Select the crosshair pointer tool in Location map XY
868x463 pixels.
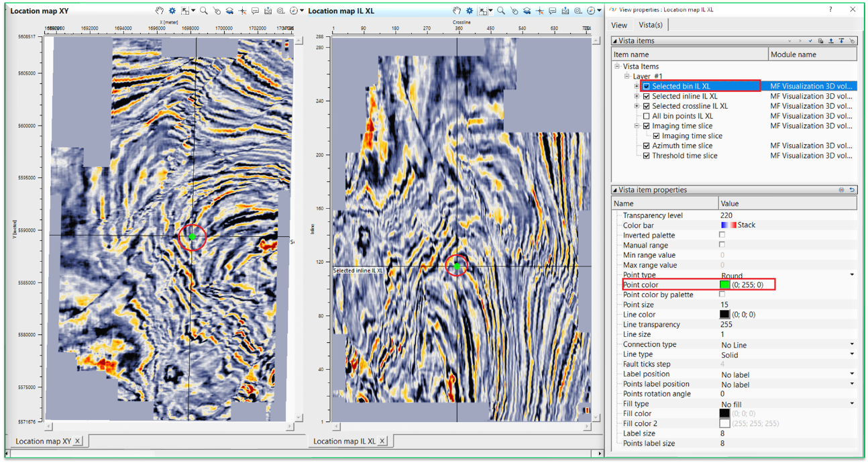(243, 11)
